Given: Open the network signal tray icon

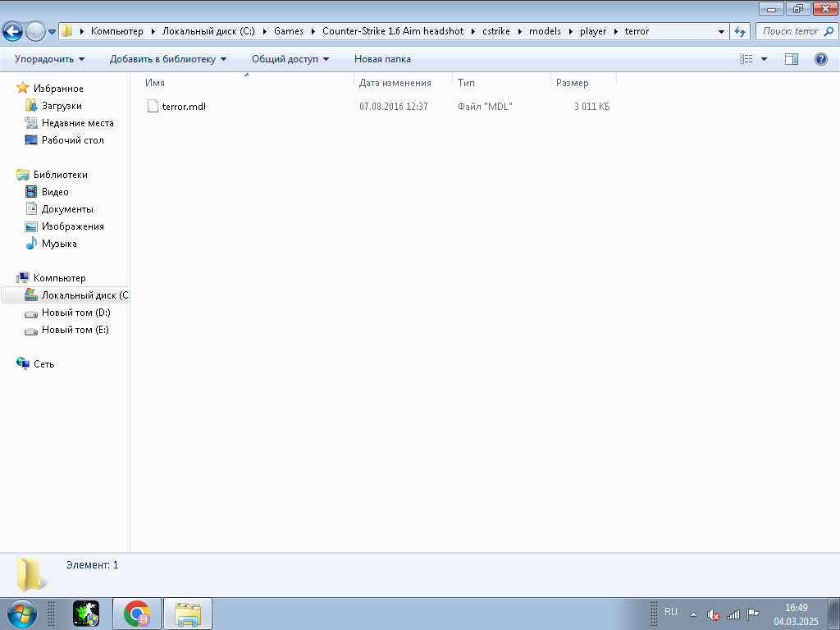Looking at the screenshot, I should (733, 614).
